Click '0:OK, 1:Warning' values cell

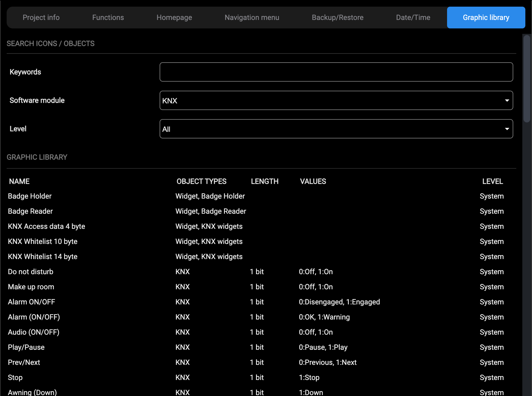[324, 317]
